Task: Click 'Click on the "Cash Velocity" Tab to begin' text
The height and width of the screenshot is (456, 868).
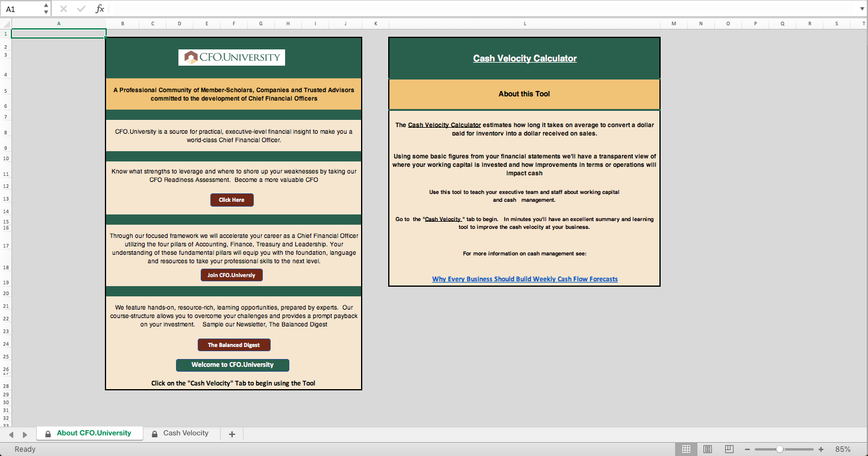Action: point(233,383)
